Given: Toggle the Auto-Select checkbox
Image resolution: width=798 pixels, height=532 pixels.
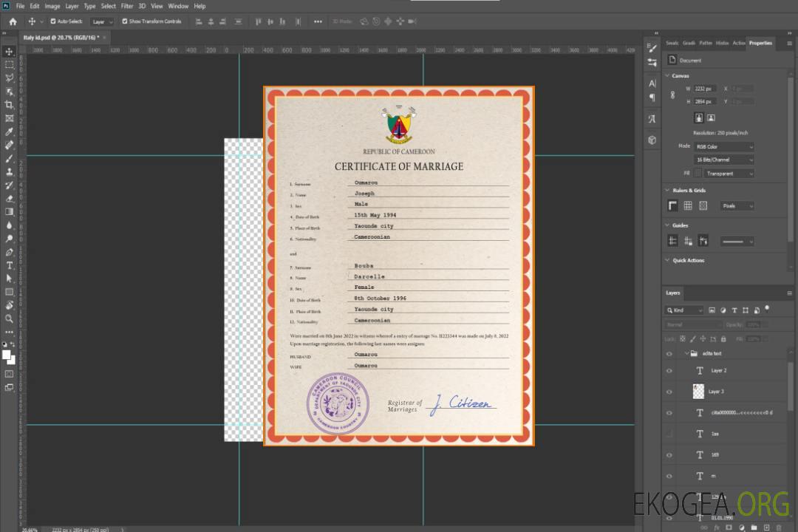Looking at the screenshot, I should click(53, 21).
